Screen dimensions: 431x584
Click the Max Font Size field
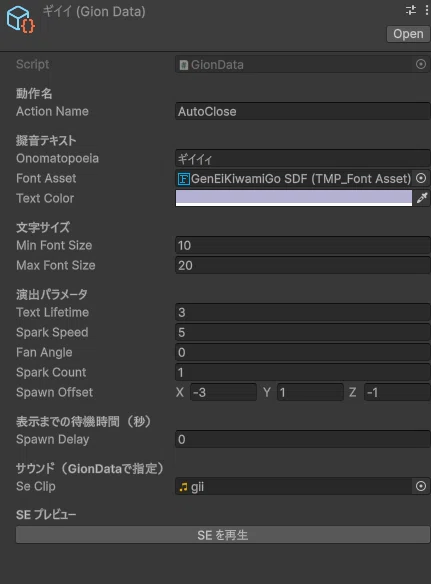[303, 265]
